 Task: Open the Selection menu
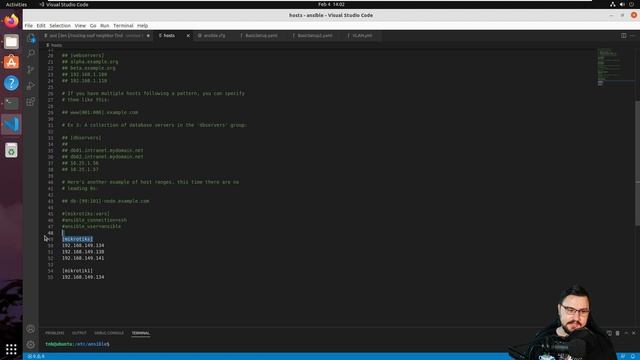[60, 25]
